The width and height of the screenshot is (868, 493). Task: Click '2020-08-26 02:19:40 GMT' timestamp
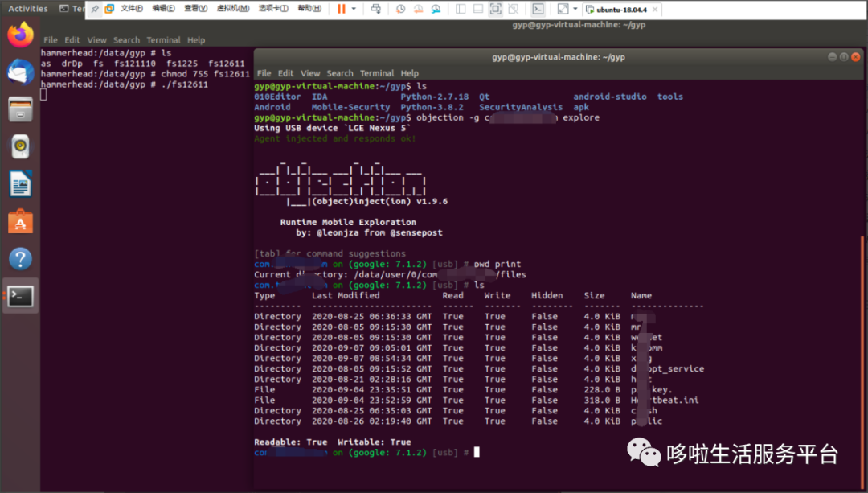pyautogui.click(x=371, y=421)
